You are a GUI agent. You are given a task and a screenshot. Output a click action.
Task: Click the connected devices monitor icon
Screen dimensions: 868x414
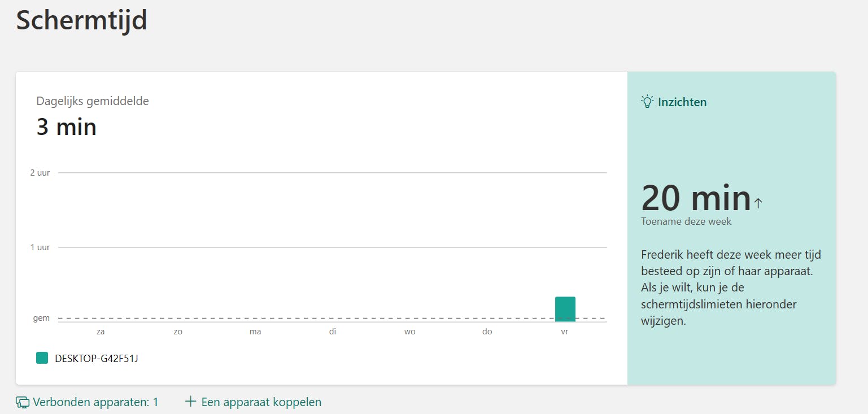(x=23, y=402)
